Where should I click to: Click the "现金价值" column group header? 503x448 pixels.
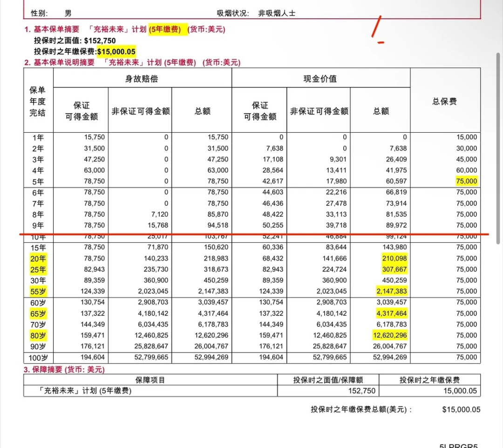(x=320, y=79)
